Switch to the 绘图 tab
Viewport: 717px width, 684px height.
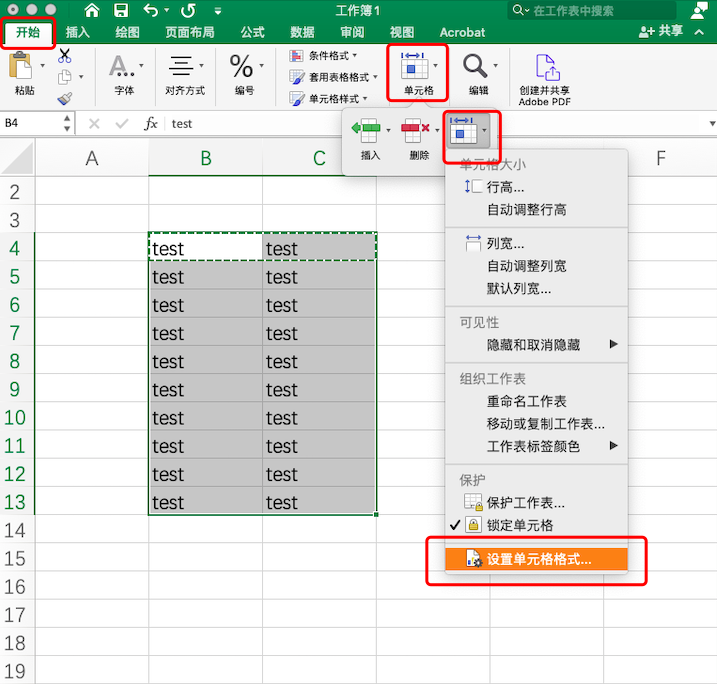tap(127, 32)
